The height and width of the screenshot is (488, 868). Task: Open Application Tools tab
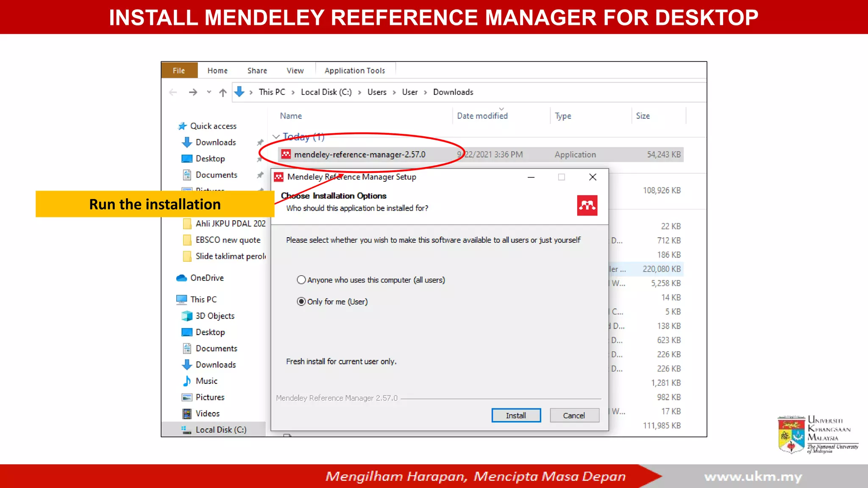coord(355,70)
